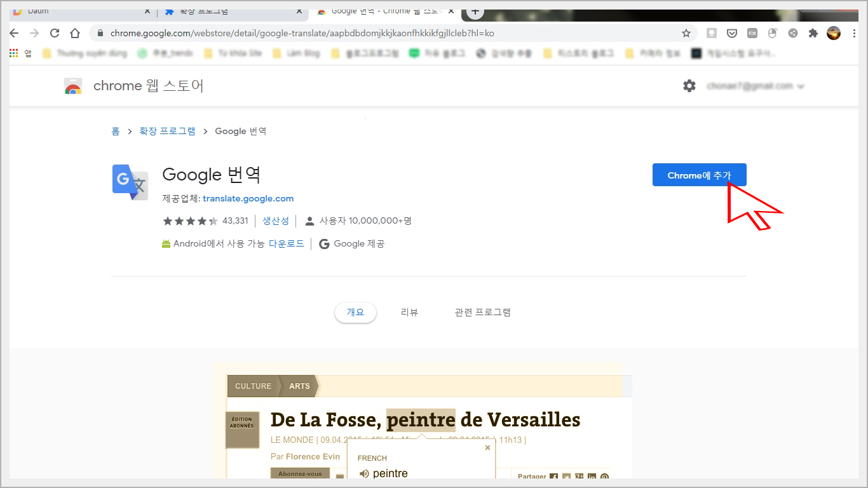Click the padlock site info icon
868x488 pixels.
click(x=100, y=33)
